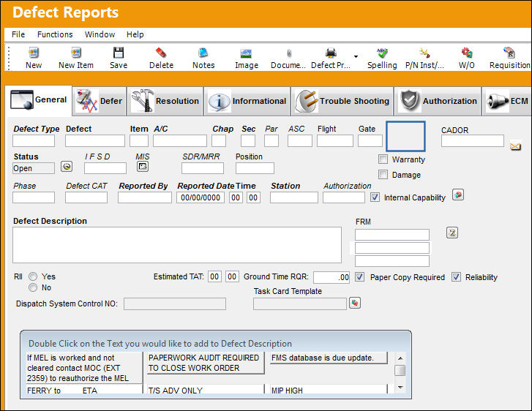Click the Status lookup icon button
This screenshot has height=411, width=532.
[67, 167]
